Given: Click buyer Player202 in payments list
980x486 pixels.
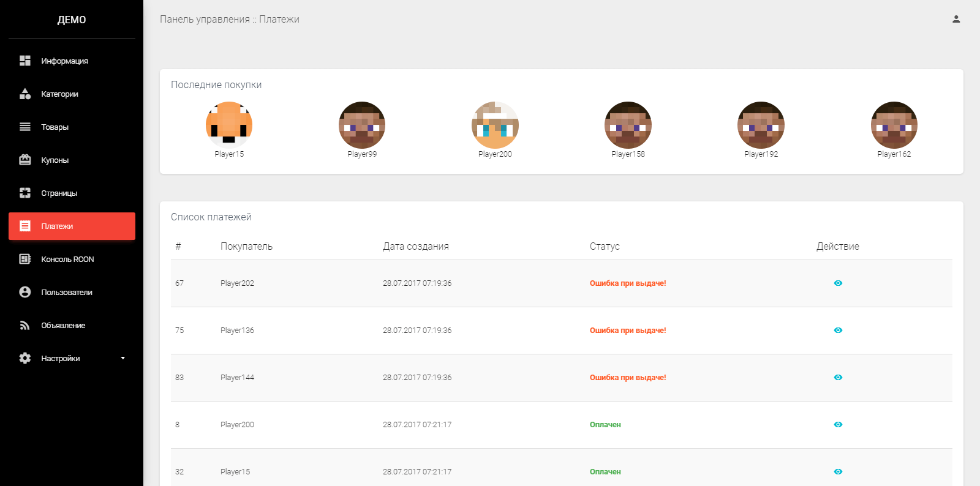Looking at the screenshot, I should coord(237,283).
